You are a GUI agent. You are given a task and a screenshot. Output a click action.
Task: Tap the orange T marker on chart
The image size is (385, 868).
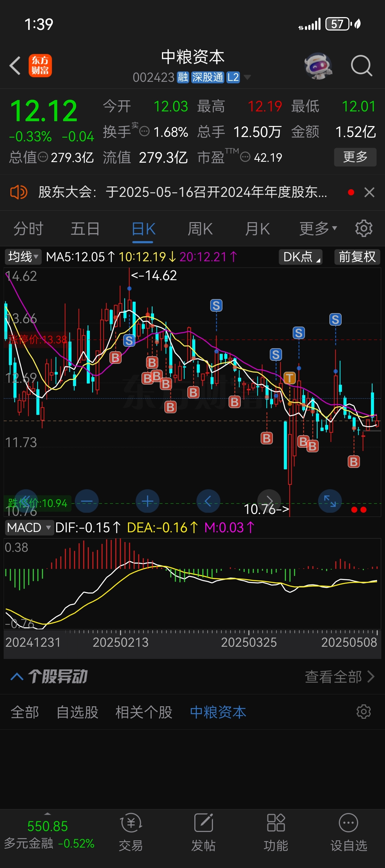coord(289,378)
